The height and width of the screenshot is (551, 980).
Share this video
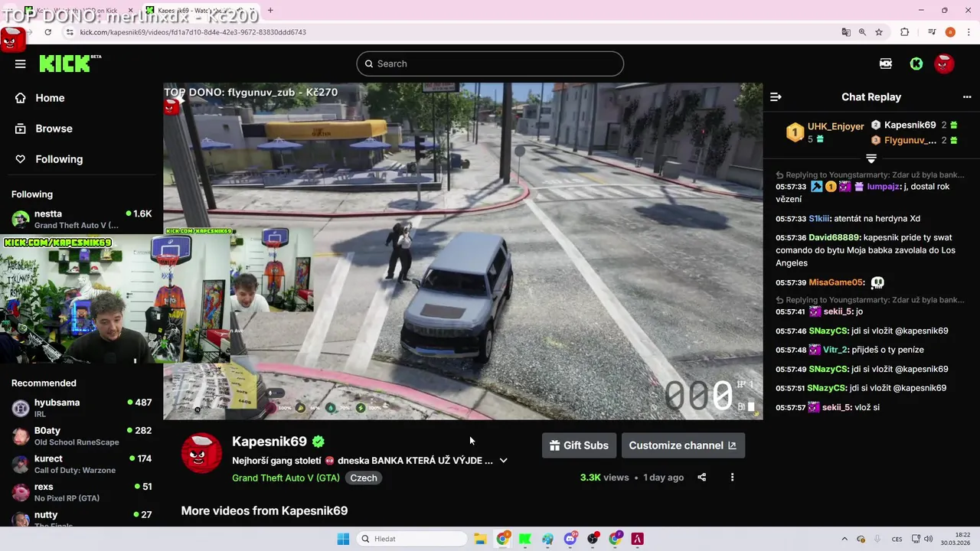coord(701,478)
